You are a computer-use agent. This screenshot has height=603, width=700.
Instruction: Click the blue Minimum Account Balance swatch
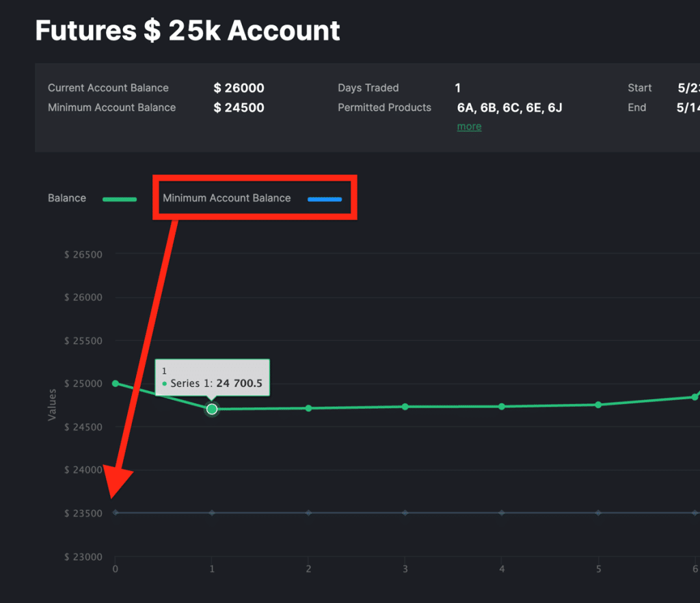pos(324,200)
